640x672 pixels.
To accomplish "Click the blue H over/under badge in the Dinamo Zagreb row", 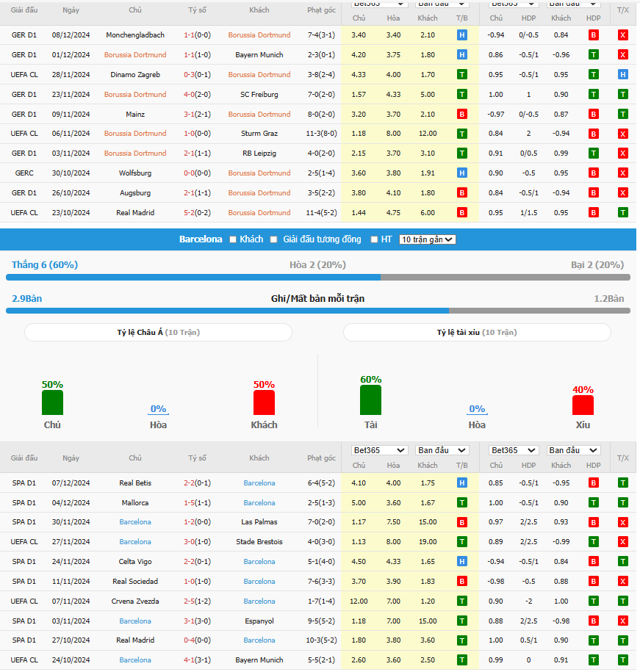I will (622, 75).
